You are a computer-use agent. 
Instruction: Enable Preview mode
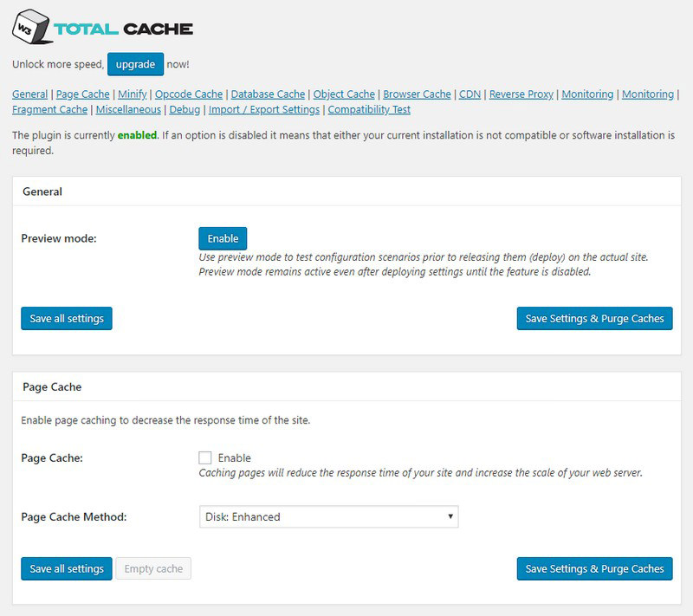click(x=223, y=238)
